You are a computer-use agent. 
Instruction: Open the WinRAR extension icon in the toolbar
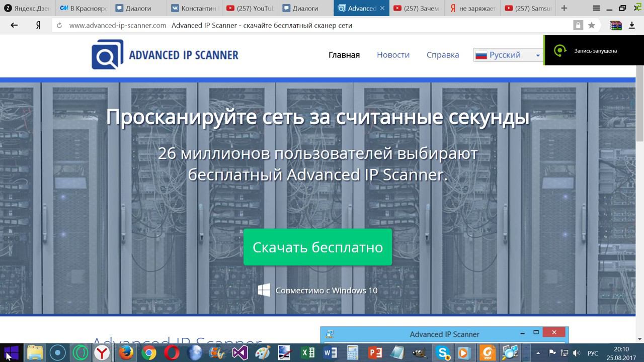(x=616, y=25)
